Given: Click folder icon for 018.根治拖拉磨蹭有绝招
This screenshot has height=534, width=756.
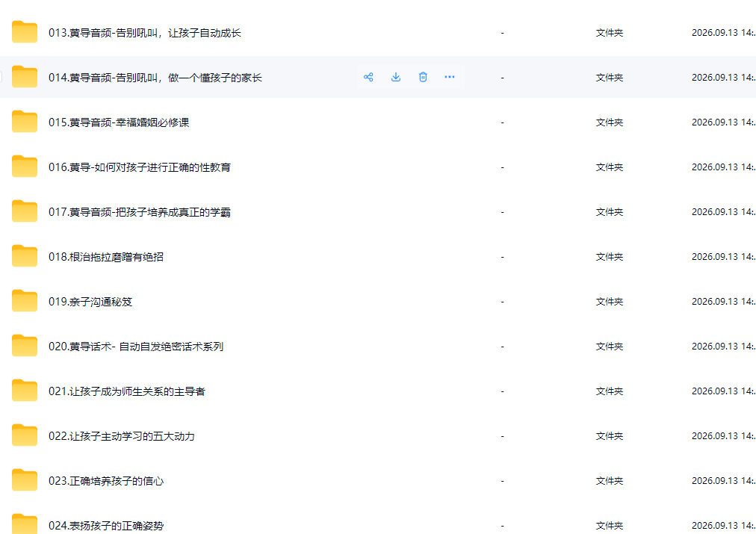Looking at the screenshot, I should click(x=25, y=256).
